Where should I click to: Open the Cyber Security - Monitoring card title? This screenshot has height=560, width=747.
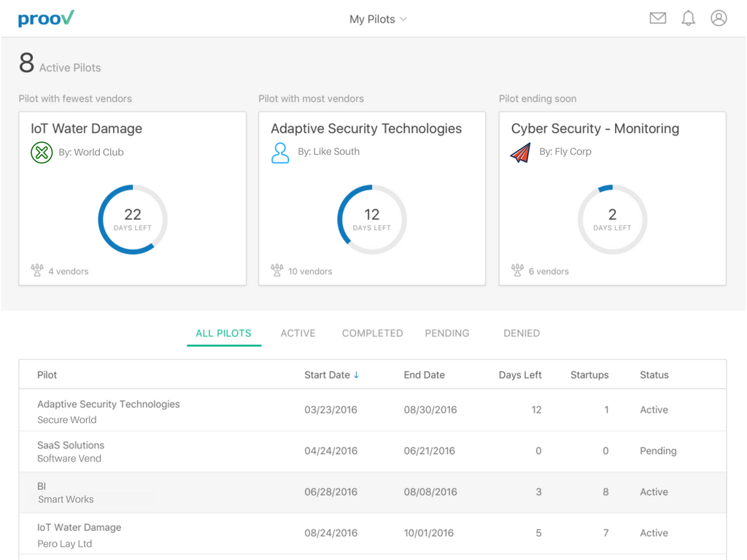tap(595, 129)
